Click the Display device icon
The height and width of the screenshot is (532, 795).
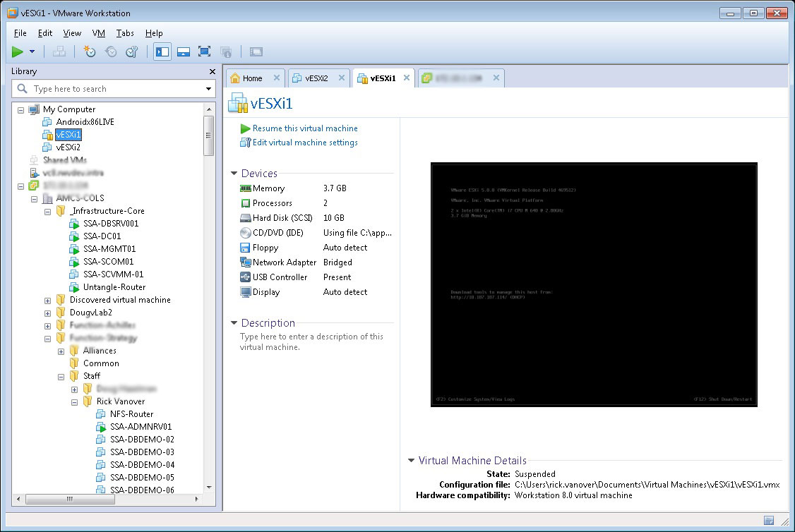coord(246,292)
